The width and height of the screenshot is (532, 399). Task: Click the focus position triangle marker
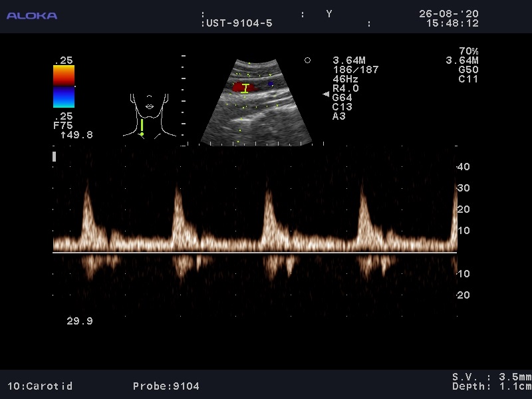click(326, 94)
